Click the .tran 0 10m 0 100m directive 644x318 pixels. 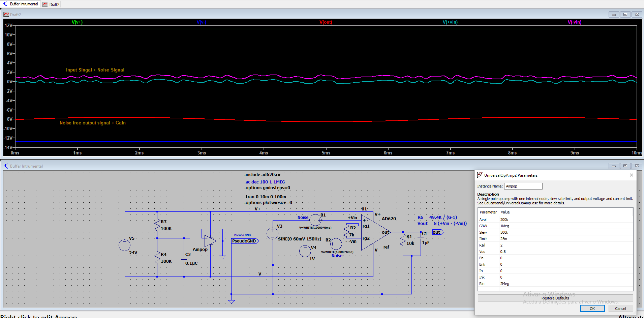pos(265,197)
